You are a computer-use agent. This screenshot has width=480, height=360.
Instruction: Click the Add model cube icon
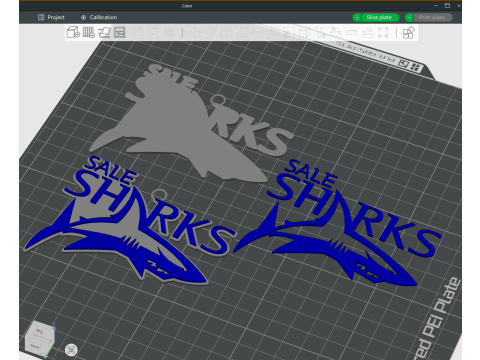coord(73,32)
